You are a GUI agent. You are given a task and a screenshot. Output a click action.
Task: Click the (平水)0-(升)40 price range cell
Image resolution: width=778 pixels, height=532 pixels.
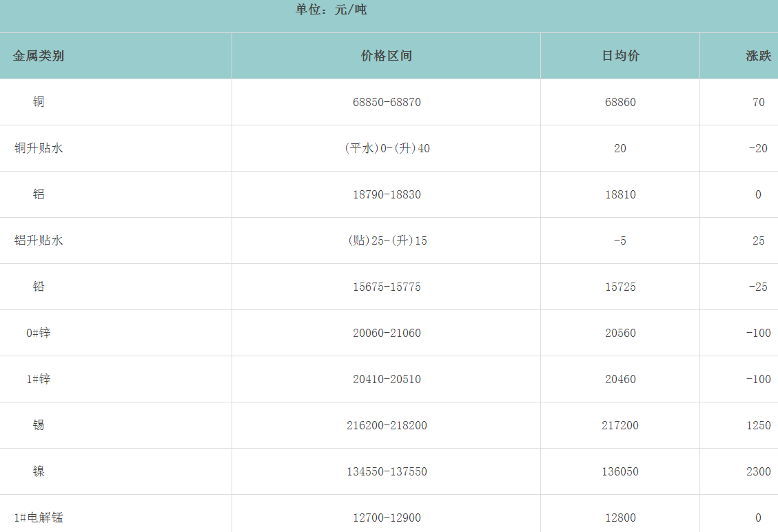tap(386, 148)
